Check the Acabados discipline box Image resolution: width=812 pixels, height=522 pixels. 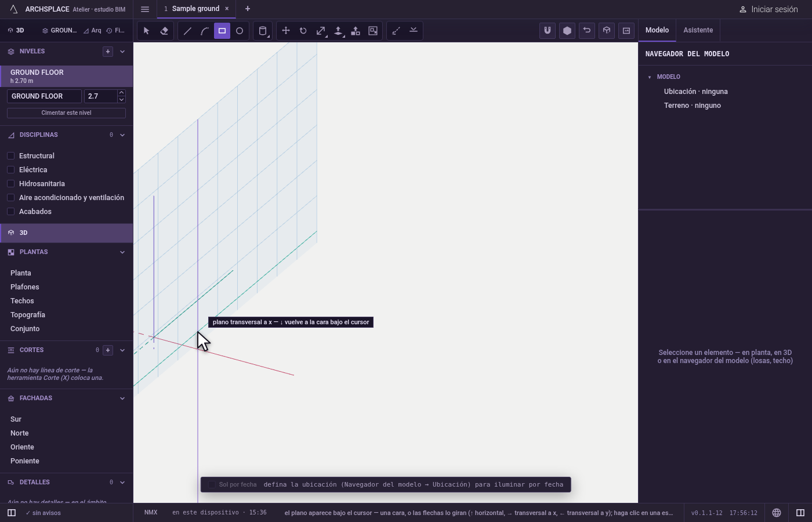point(10,212)
